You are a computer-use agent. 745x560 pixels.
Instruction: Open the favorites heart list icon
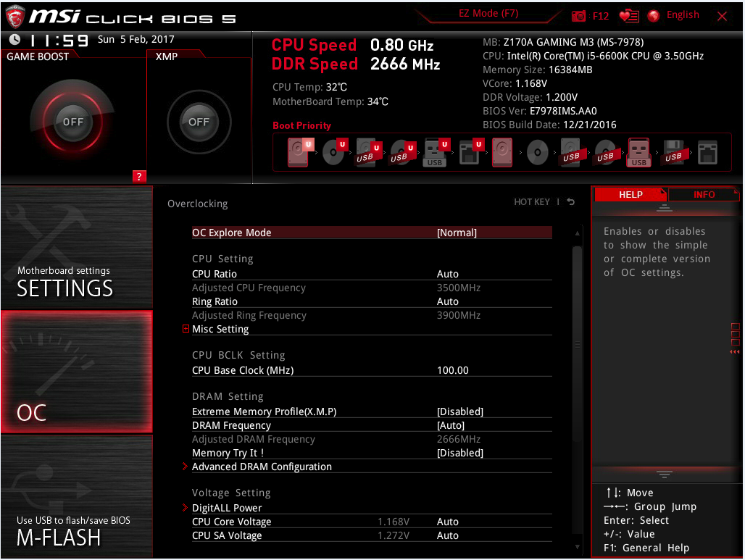tap(629, 16)
